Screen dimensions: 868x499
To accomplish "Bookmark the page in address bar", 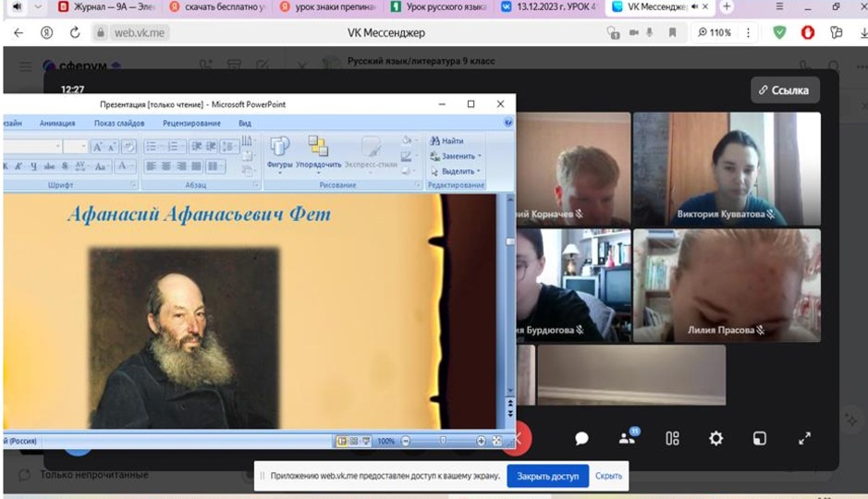I will (673, 32).
